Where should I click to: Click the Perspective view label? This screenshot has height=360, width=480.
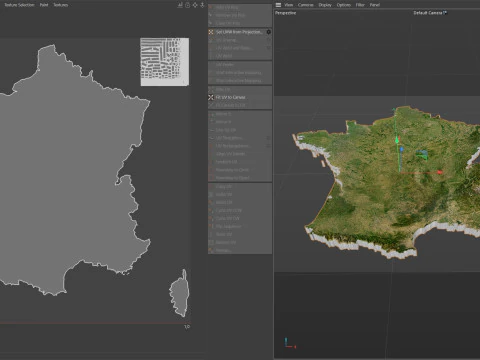[x=286, y=13]
